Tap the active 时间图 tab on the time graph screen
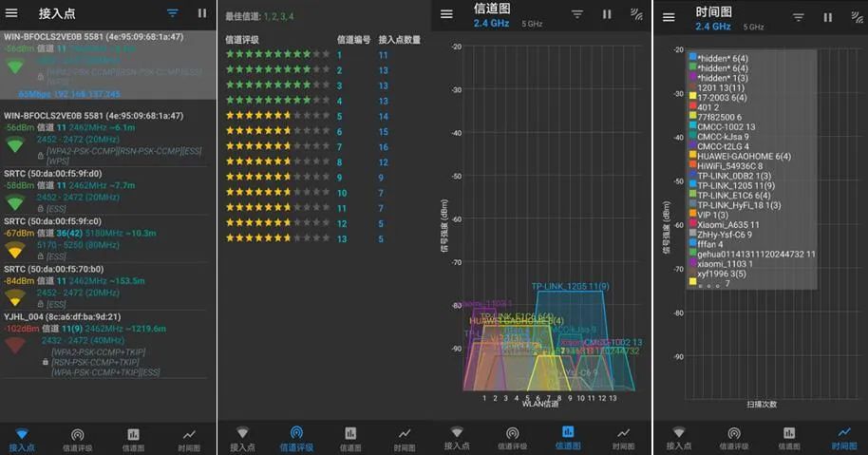 (844, 438)
